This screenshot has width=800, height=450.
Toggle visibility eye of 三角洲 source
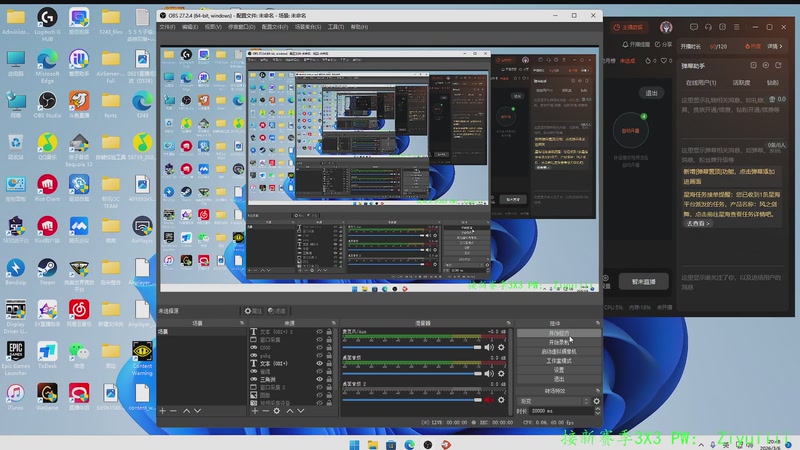point(319,379)
